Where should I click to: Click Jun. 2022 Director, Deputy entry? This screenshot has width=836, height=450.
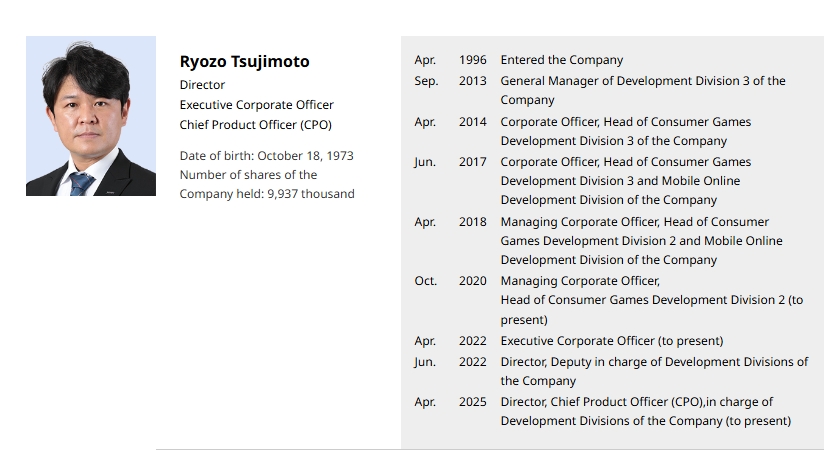coord(611,371)
